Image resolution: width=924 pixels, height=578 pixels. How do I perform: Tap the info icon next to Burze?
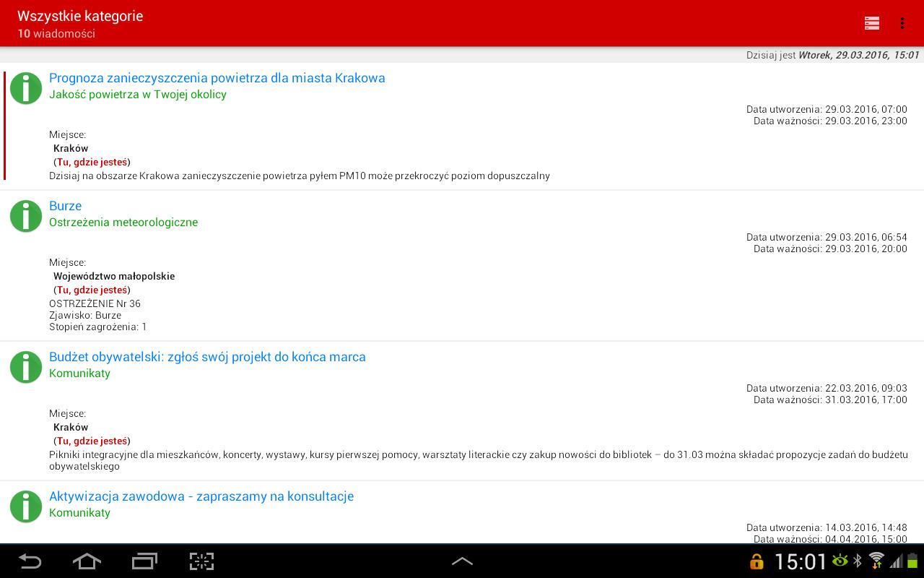click(26, 216)
